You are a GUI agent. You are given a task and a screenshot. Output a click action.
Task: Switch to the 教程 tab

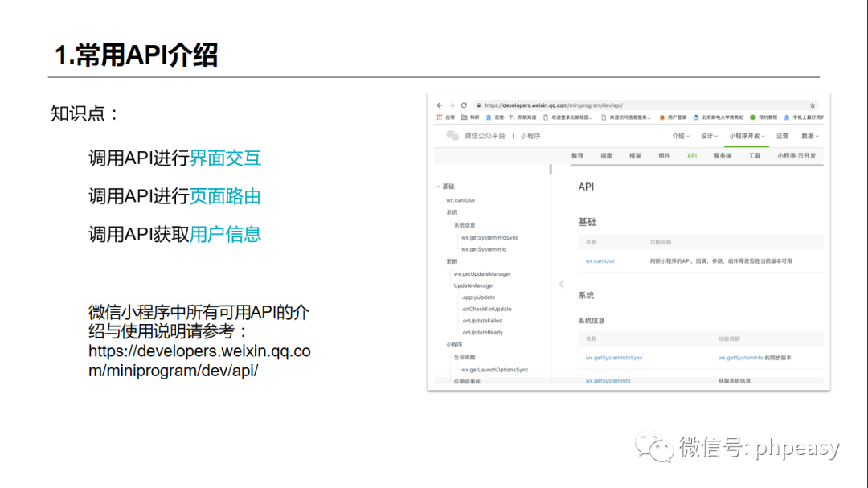pyautogui.click(x=577, y=156)
